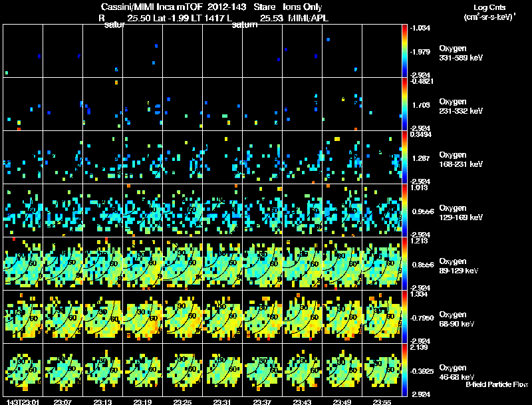This screenshot has height=405, width=532.
Task: Click the B-field Particle Flow legend text
Action: [x=497, y=384]
